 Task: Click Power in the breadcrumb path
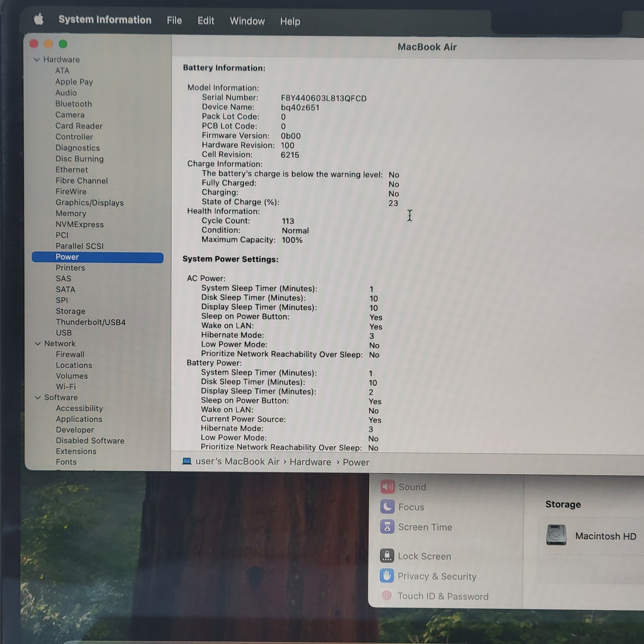point(356,462)
